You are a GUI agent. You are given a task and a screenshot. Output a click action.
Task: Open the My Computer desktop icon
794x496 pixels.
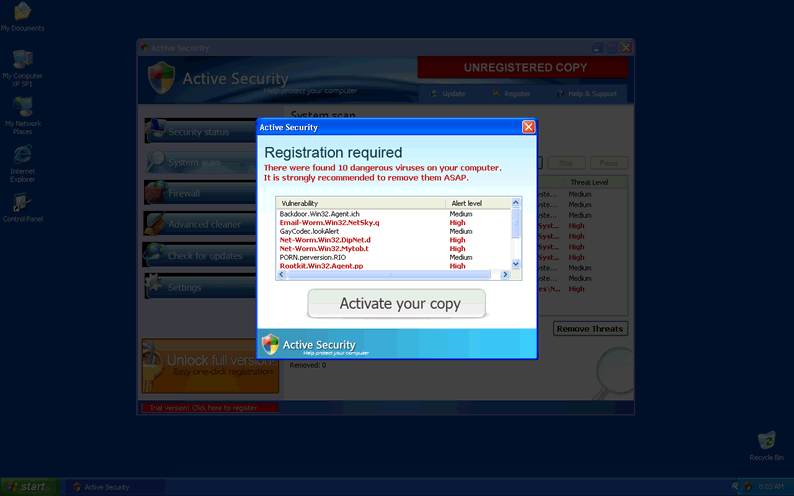point(22,60)
